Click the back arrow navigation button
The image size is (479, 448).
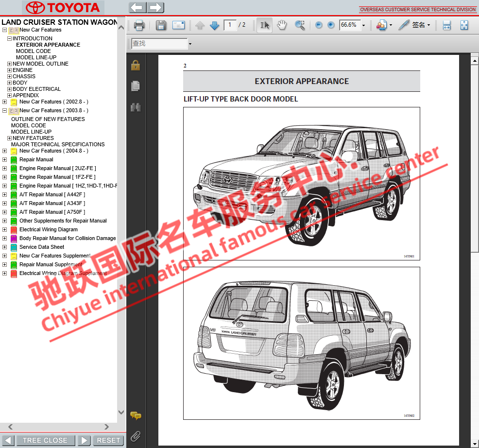[137, 7]
